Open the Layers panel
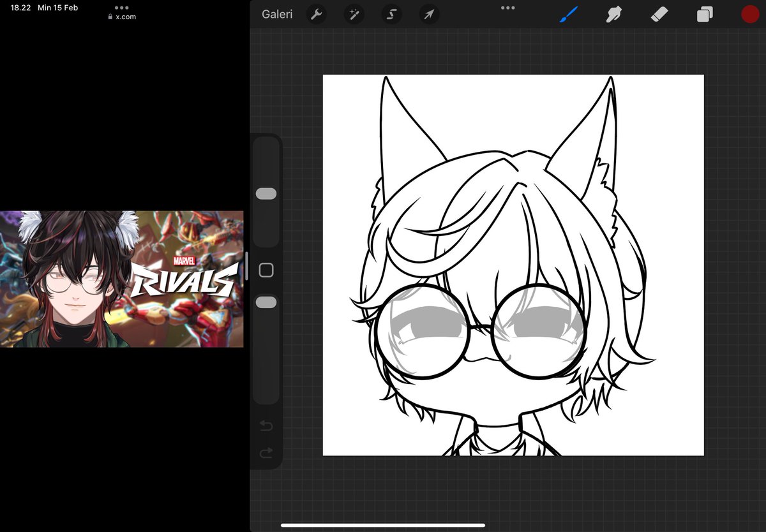Screen dimensions: 766x532 click(x=703, y=13)
